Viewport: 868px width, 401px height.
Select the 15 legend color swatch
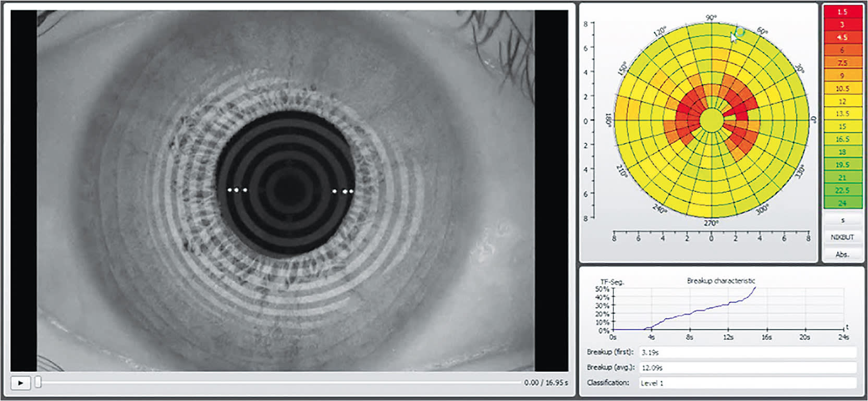pyautogui.click(x=842, y=127)
